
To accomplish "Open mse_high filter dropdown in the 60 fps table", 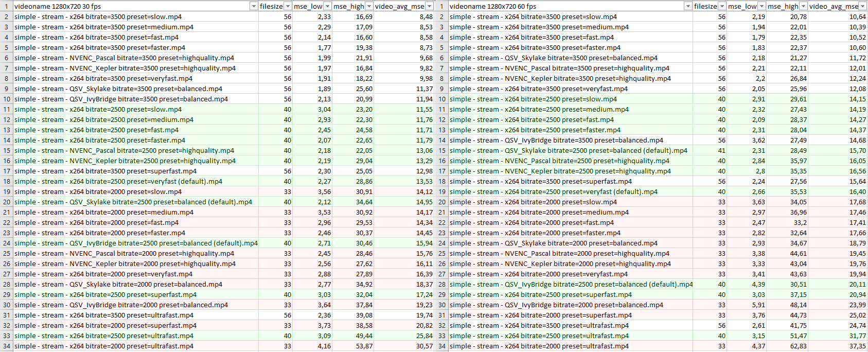I will pos(803,6).
